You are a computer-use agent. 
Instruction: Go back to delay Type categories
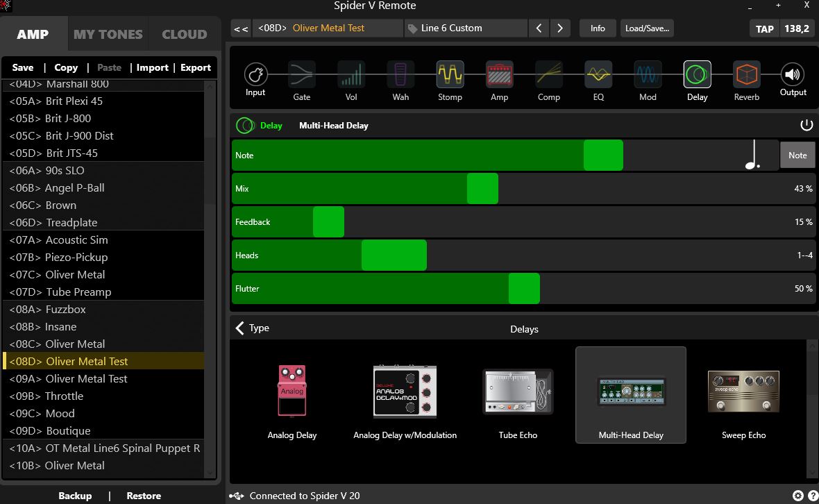(x=252, y=328)
